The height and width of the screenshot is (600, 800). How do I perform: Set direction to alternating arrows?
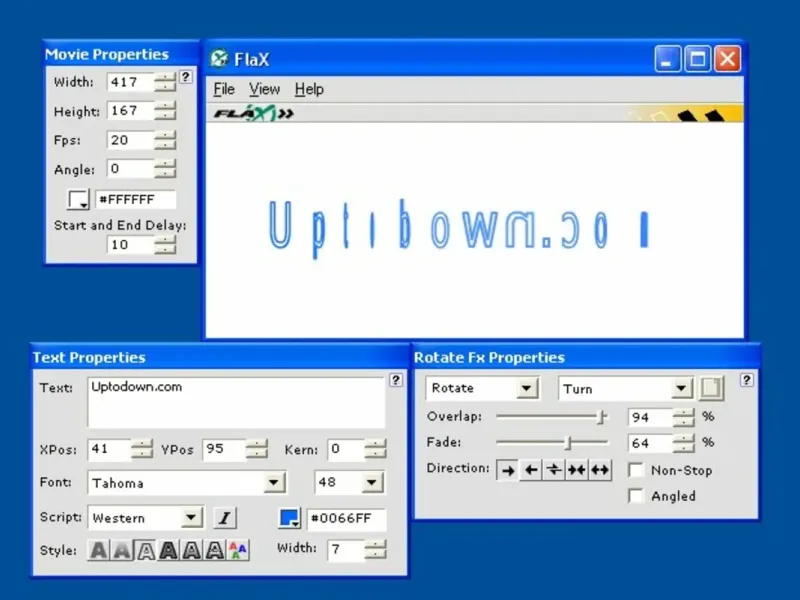pyautogui.click(x=554, y=470)
